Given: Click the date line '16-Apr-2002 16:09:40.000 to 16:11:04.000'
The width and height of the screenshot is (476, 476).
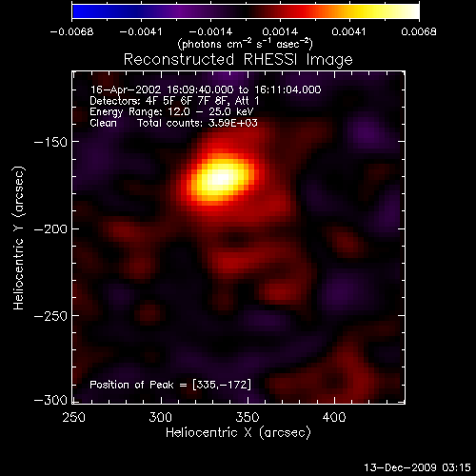Looking at the screenshot, I should pyautogui.click(x=206, y=89).
